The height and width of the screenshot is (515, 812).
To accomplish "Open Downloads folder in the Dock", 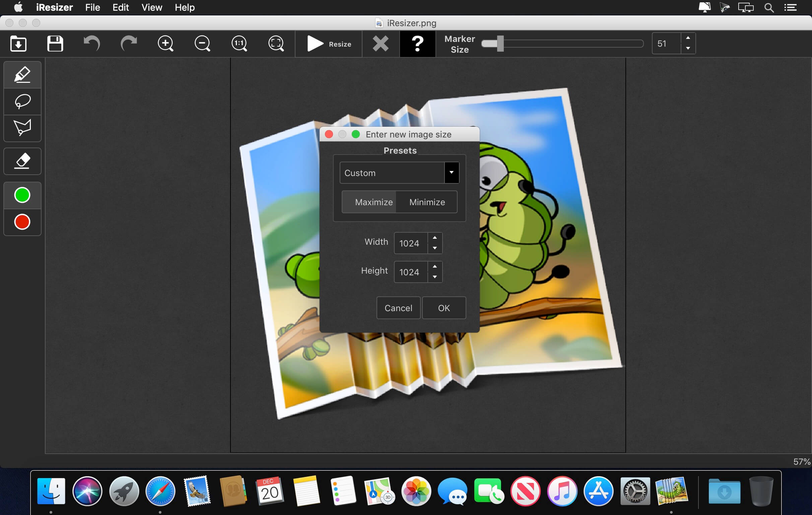I will coord(724,492).
